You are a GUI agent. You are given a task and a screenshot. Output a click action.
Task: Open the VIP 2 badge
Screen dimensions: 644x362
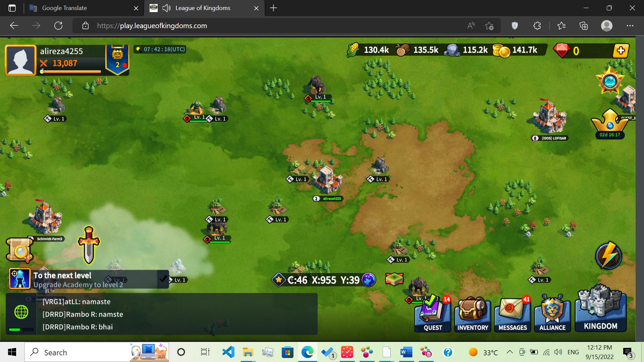pos(117,59)
